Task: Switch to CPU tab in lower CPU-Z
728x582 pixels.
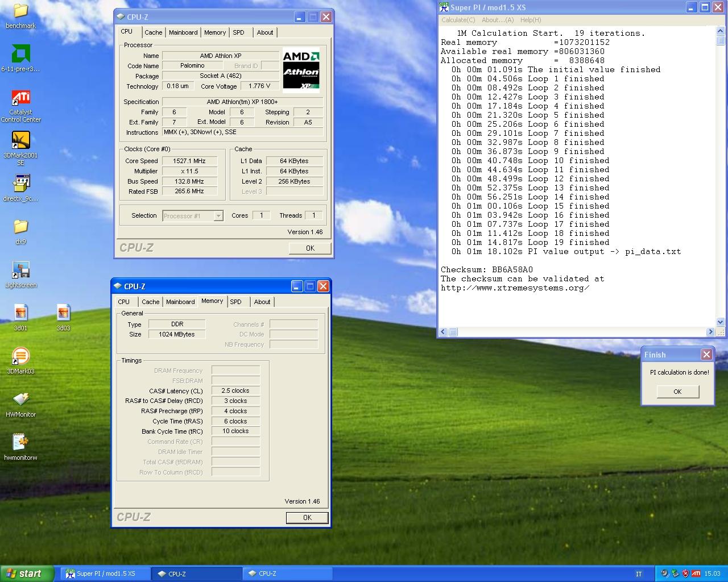Action: (x=124, y=302)
